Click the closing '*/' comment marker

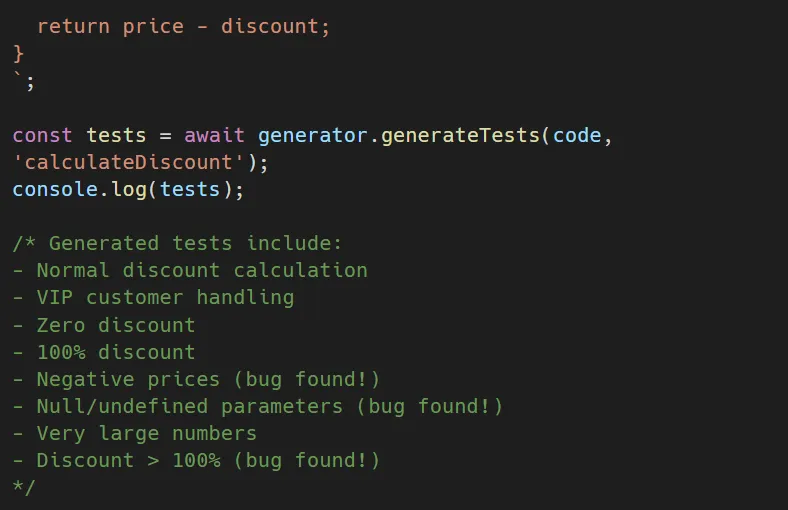(x=24, y=487)
